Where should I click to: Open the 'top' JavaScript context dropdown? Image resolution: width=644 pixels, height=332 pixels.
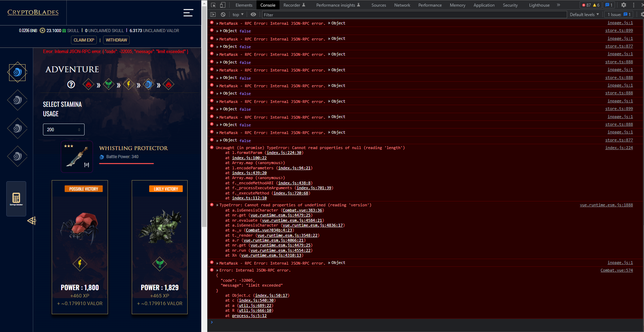pyautogui.click(x=237, y=14)
